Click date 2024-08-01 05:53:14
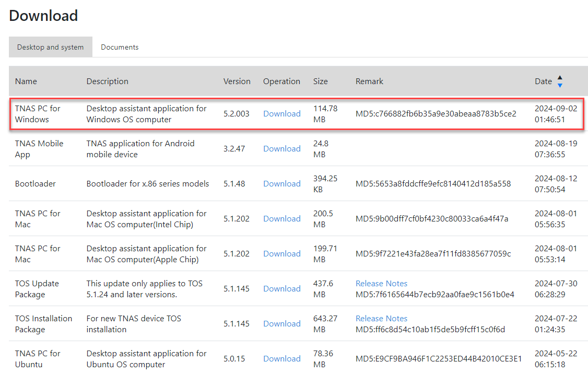This screenshot has width=588, height=385. coord(556,254)
